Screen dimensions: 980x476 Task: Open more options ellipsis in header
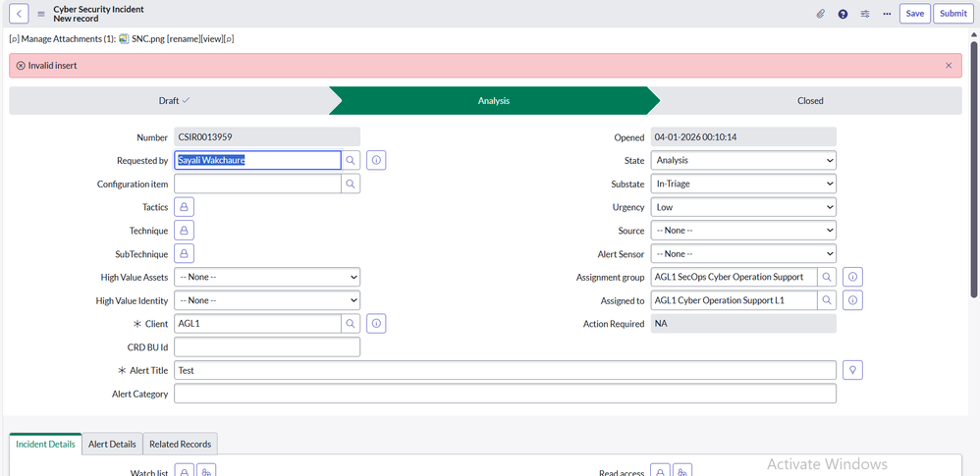click(x=887, y=14)
